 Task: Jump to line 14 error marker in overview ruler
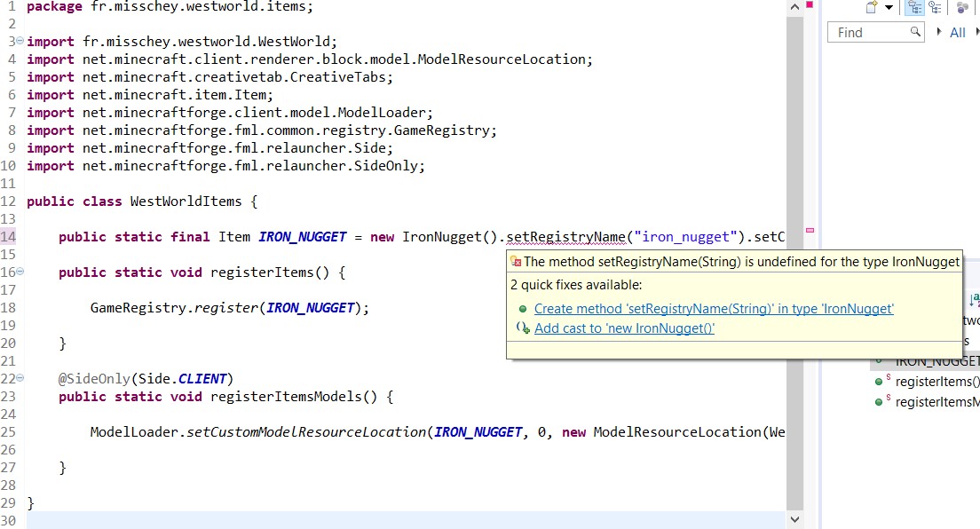[x=810, y=230]
